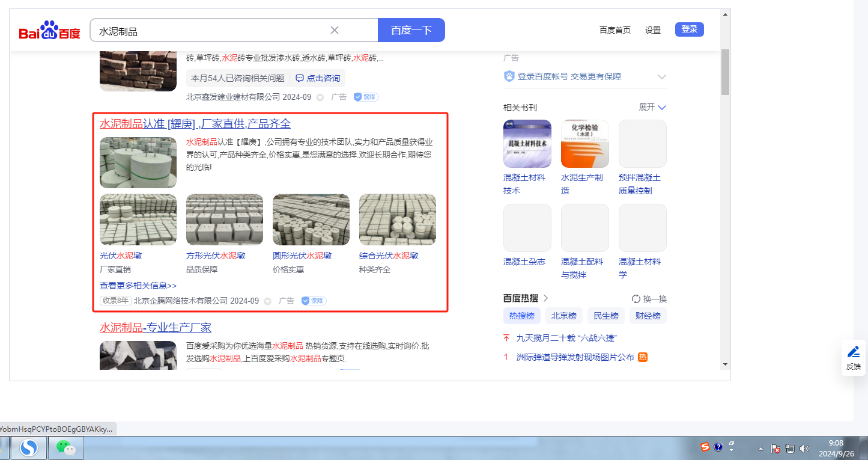Click the text 本月54人已咨询相关问题

pos(238,78)
